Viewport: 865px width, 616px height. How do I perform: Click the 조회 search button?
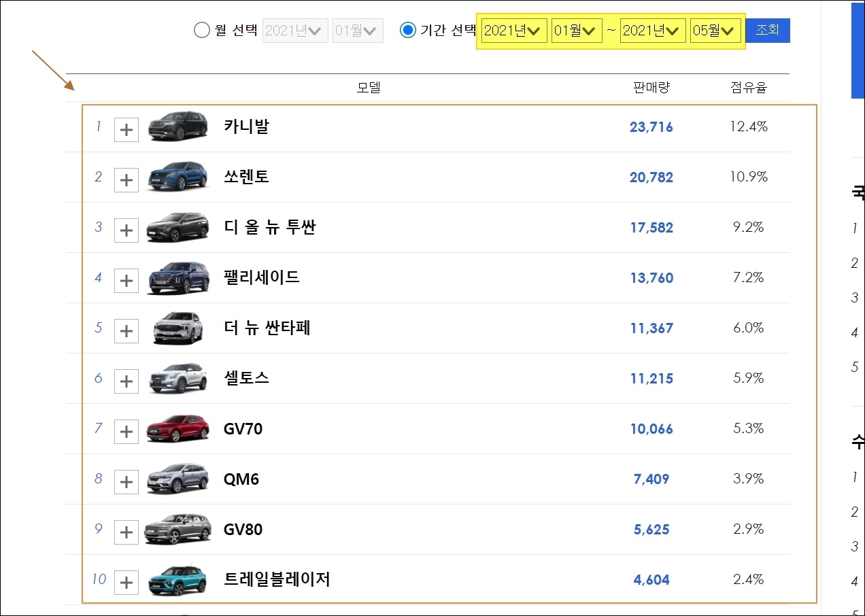point(768,31)
